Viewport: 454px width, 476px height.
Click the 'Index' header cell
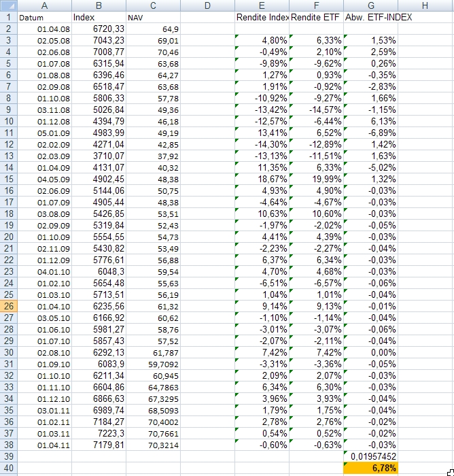pos(99,17)
